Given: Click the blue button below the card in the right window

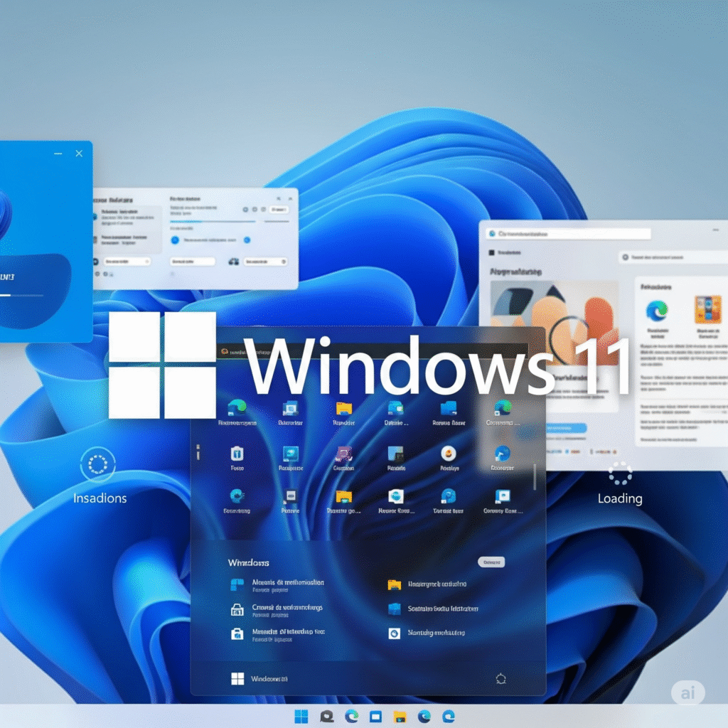Looking at the screenshot, I should click(x=567, y=427).
